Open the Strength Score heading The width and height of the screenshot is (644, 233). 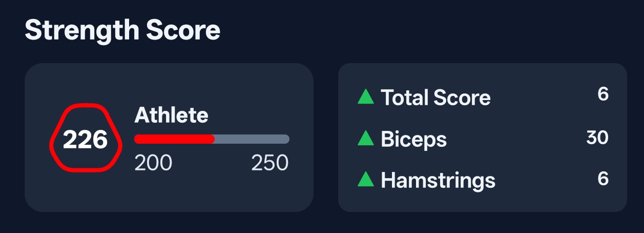pyautogui.click(x=123, y=31)
